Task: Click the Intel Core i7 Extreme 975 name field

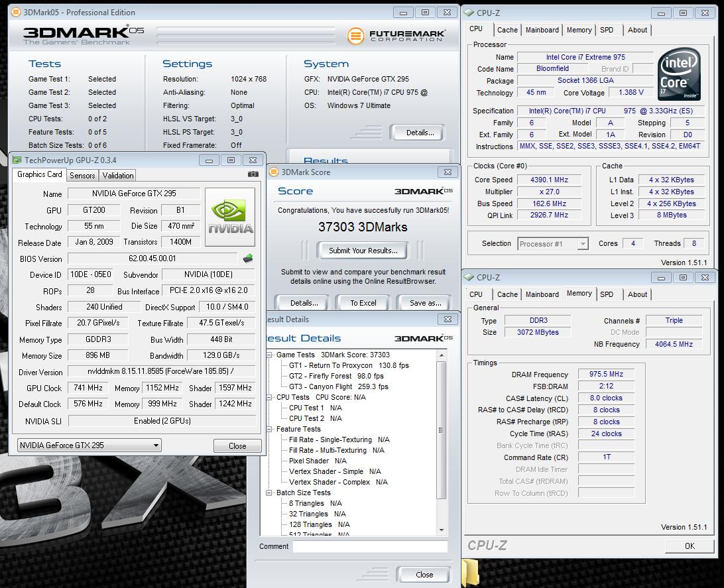Action: pyautogui.click(x=585, y=57)
